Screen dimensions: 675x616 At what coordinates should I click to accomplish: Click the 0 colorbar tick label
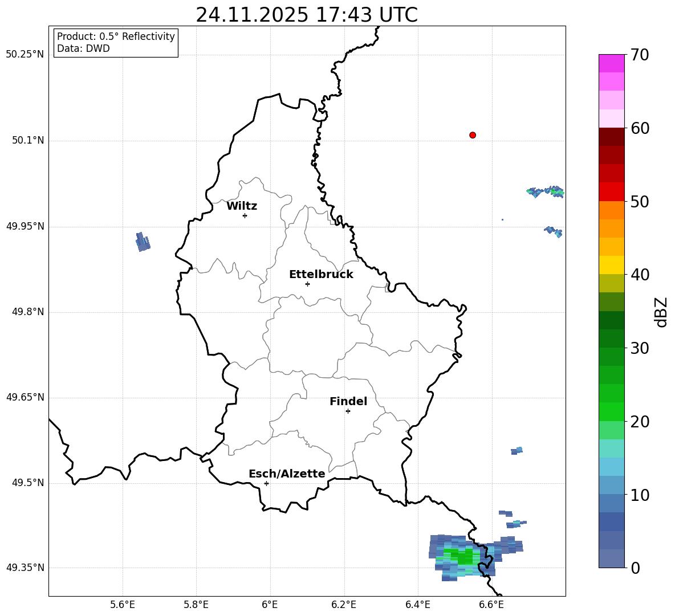[x=635, y=568]
